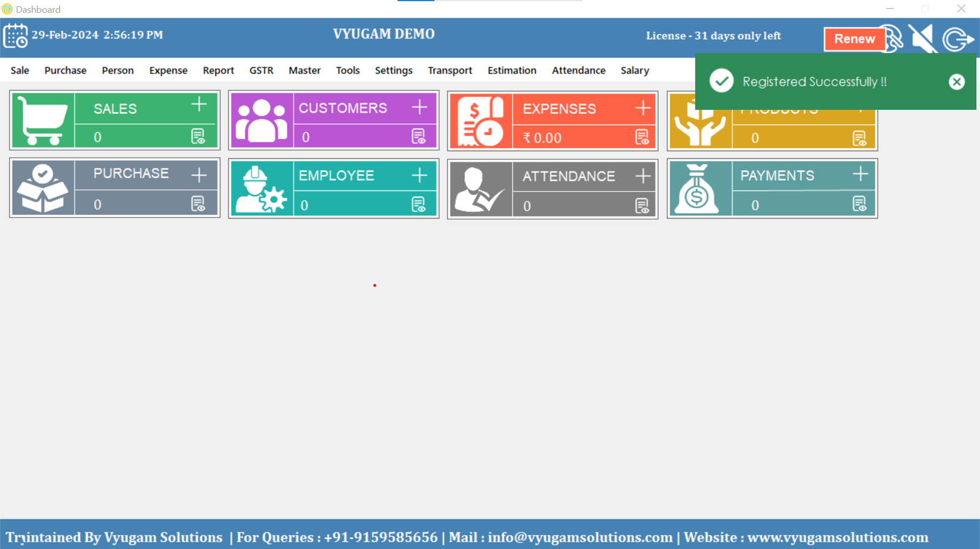
Task: Click the people group Customers tile icon
Action: [x=262, y=121]
